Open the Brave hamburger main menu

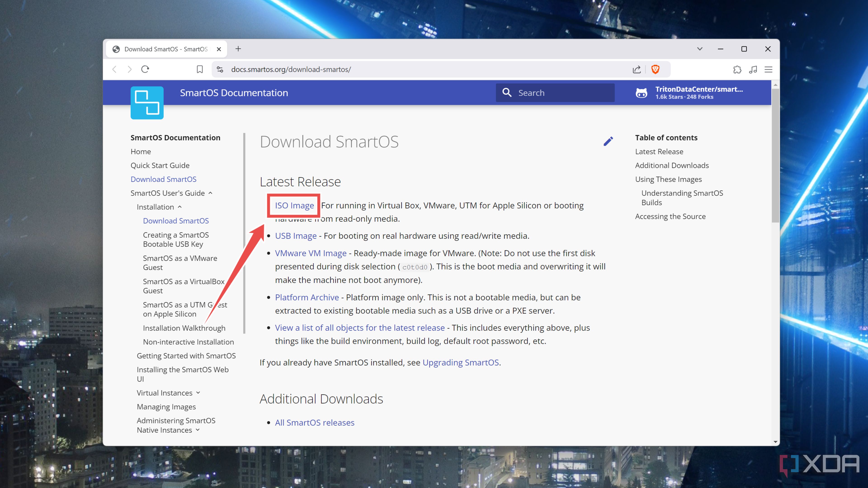click(x=768, y=69)
